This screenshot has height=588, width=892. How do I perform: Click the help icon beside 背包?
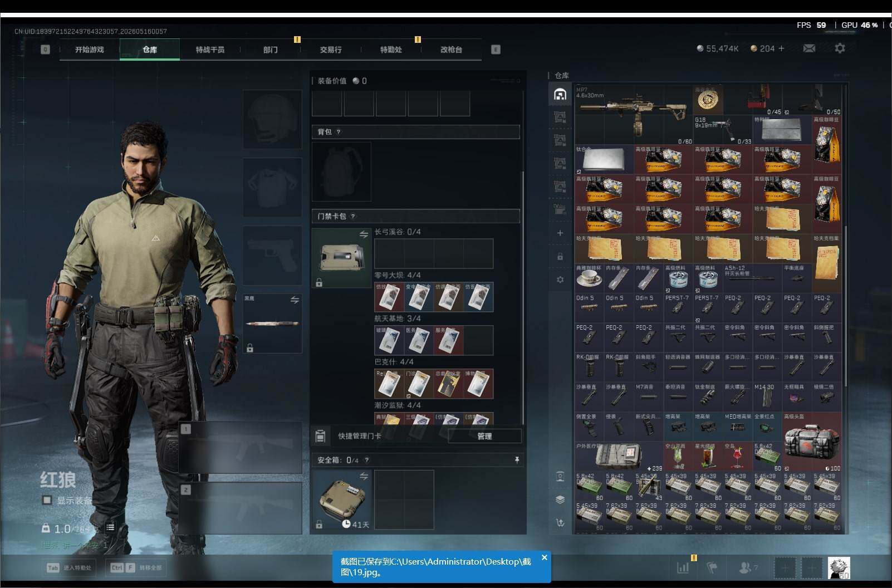click(338, 132)
